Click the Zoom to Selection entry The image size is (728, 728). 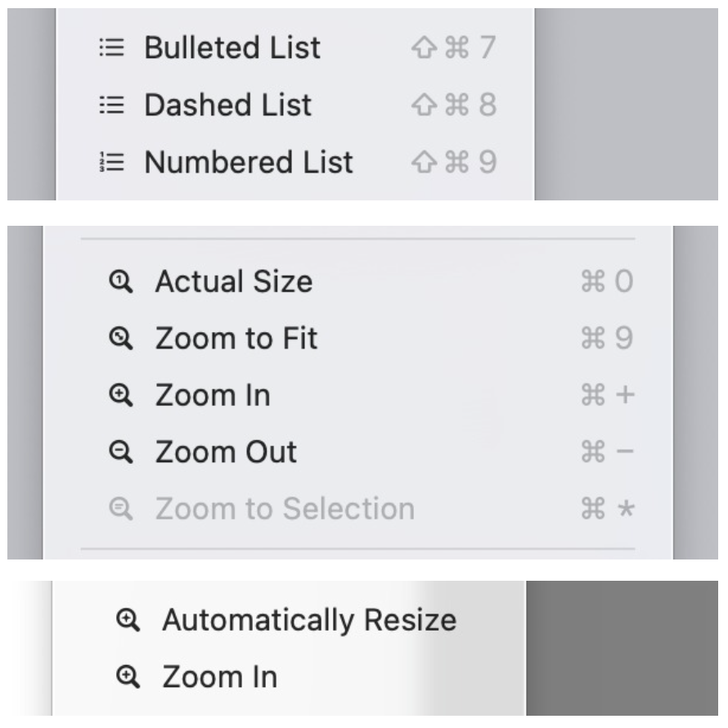[x=285, y=510]
